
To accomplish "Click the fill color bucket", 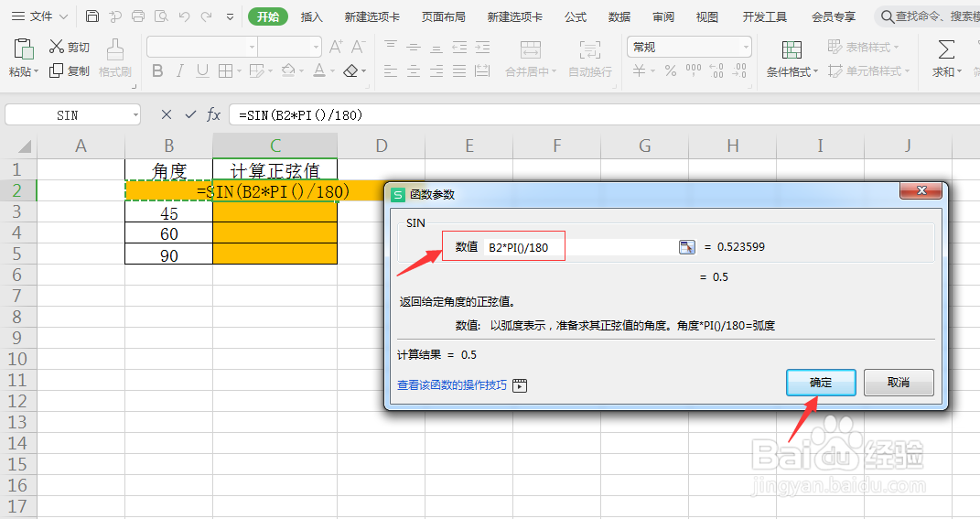I will pos(288,70).
